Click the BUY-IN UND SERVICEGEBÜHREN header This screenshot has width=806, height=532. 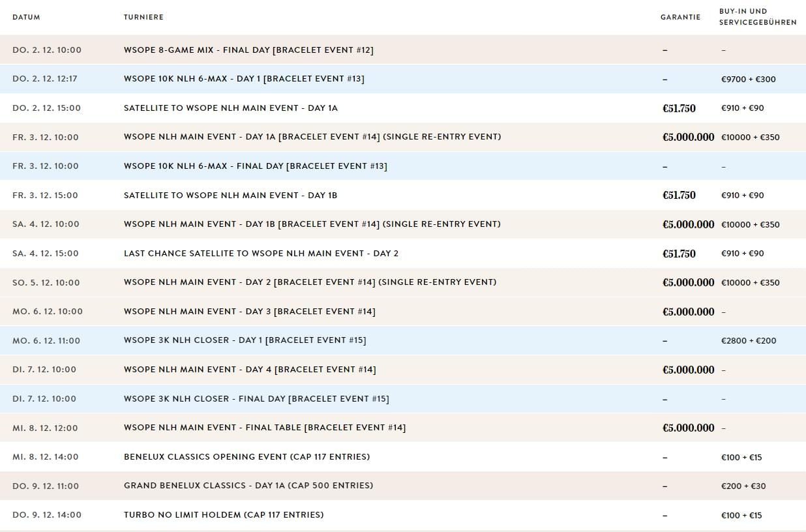(x=758, y=17)
